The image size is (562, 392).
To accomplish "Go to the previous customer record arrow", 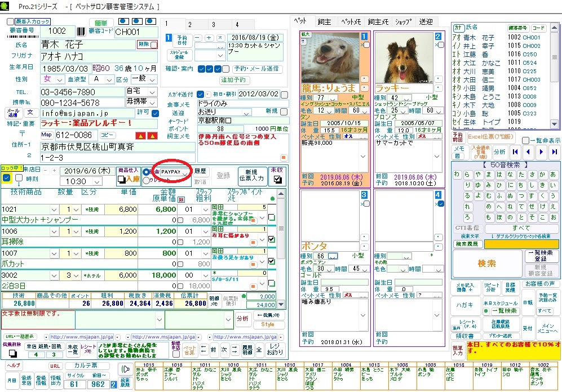I will coord(528,152).
